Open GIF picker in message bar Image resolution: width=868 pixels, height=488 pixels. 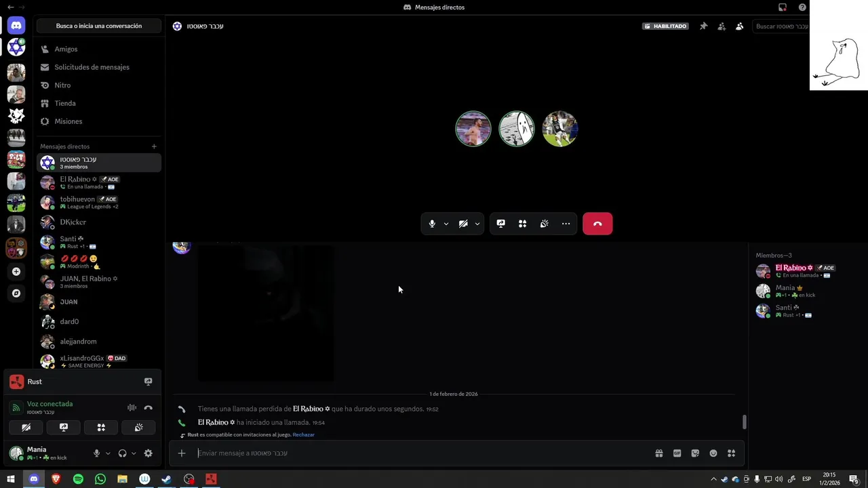coord(677,453)
